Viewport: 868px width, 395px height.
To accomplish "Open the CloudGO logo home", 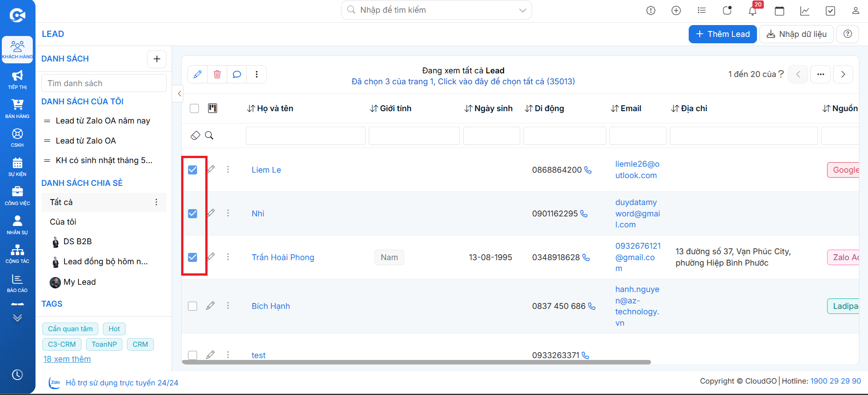I will pos(17,15).
